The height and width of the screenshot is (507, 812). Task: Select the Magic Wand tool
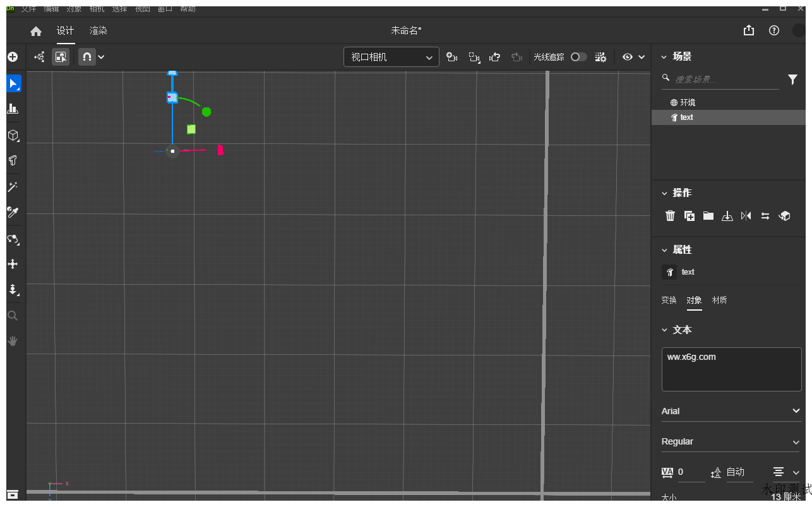(13, 187)
